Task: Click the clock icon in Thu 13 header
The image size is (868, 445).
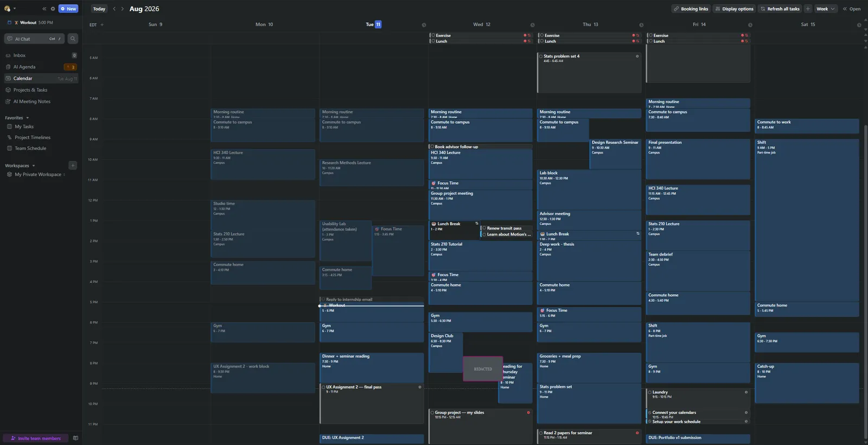Action: (x=641, y=25)
